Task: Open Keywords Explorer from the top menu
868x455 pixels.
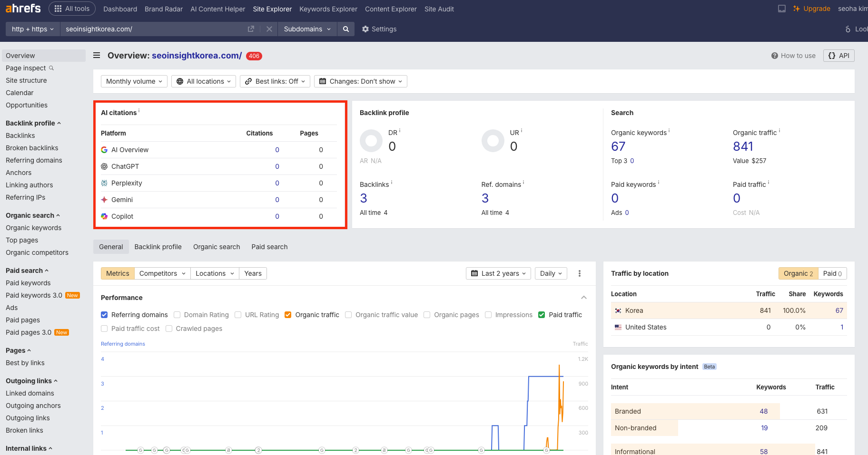Action: (x=328, y=9)
